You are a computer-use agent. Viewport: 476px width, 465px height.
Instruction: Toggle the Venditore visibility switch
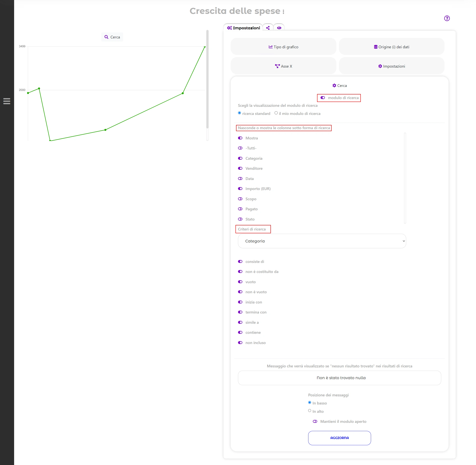[240, 168]
